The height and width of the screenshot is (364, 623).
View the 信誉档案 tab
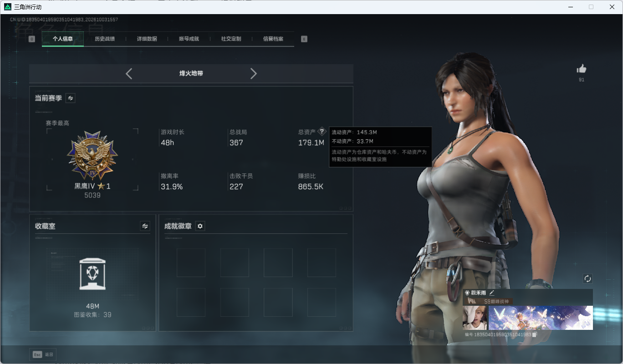[273, 39]
